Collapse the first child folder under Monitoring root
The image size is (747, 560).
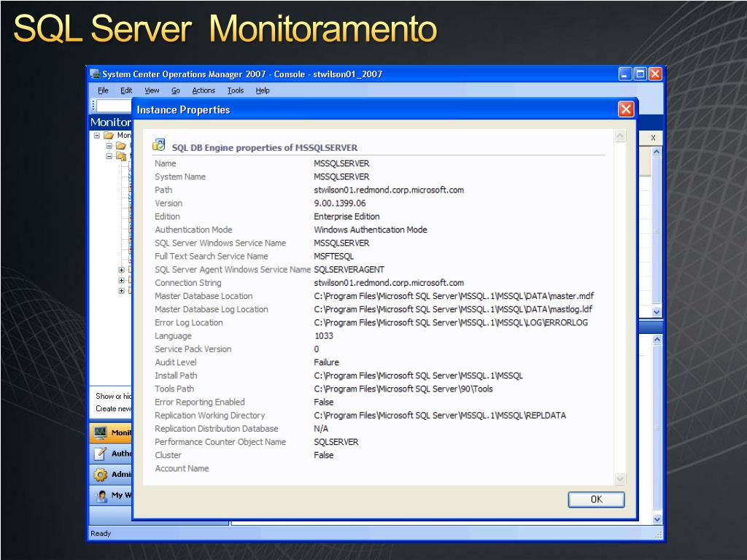[x=109, y=146]
